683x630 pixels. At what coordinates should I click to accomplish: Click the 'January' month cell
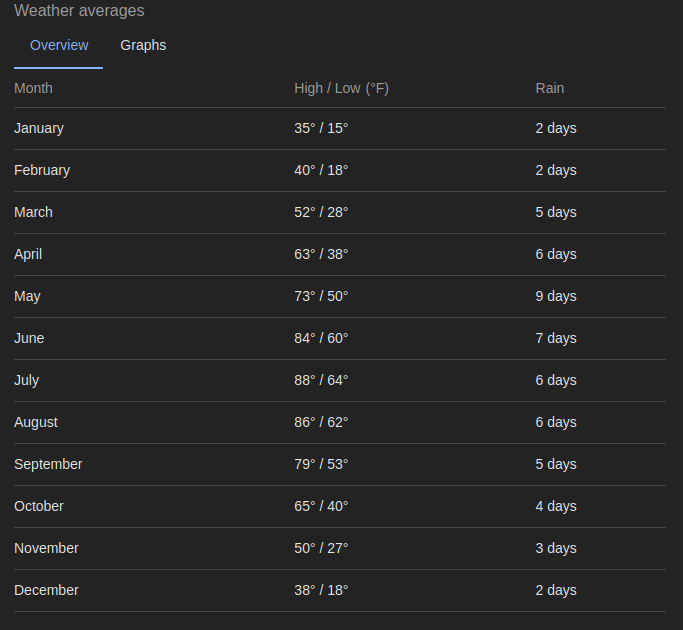coord(39,128)
